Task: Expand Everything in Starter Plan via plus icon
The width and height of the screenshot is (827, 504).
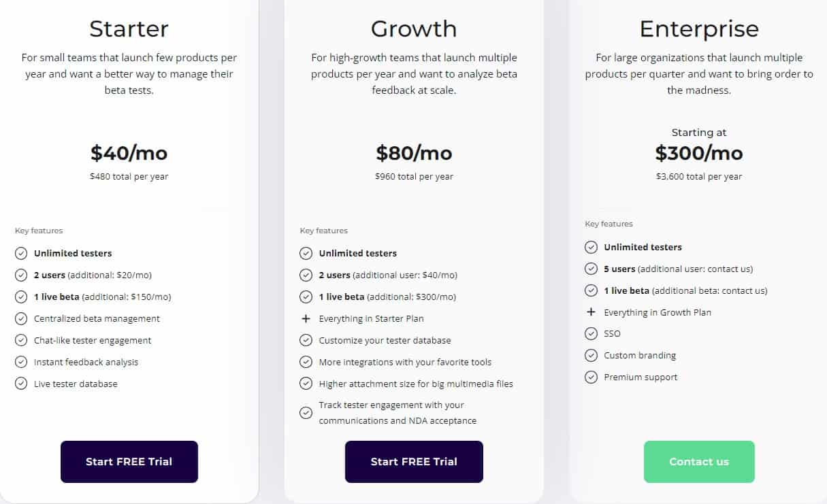Action: tap(306, 318)
